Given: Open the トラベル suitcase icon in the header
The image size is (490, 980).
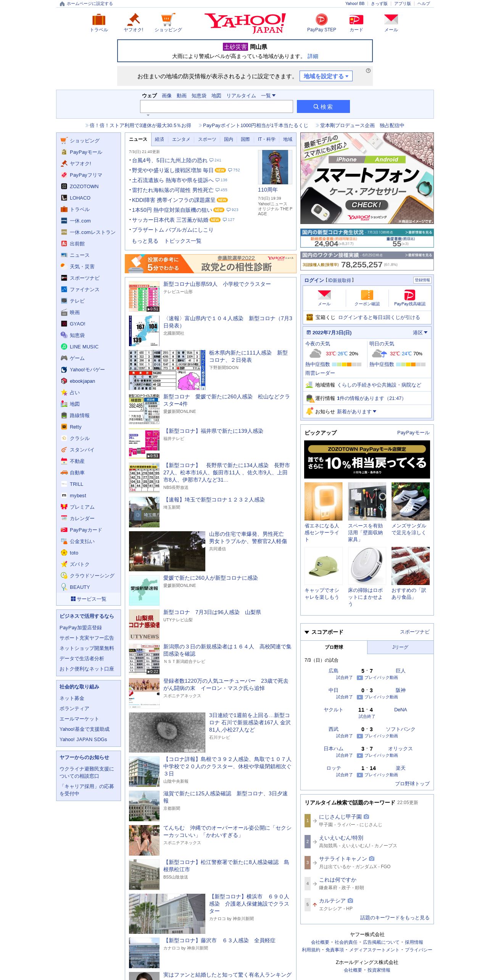Looking at the screenshot, I should pos(99,19).
